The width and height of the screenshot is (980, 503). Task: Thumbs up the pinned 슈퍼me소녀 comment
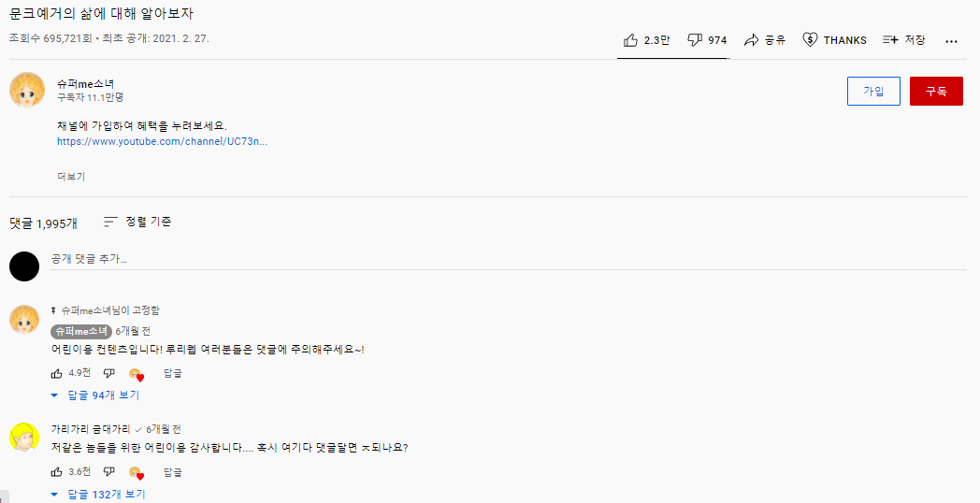[56, 373]
